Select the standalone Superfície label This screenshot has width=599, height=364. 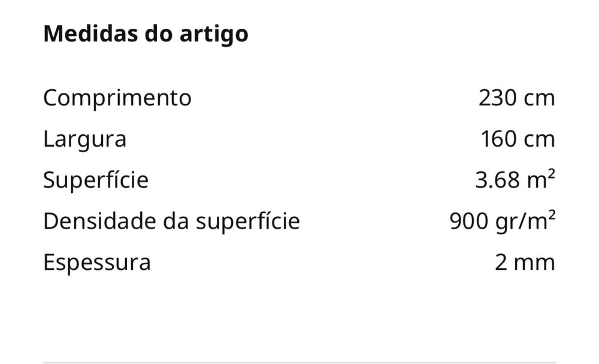(x=96, y=180)
